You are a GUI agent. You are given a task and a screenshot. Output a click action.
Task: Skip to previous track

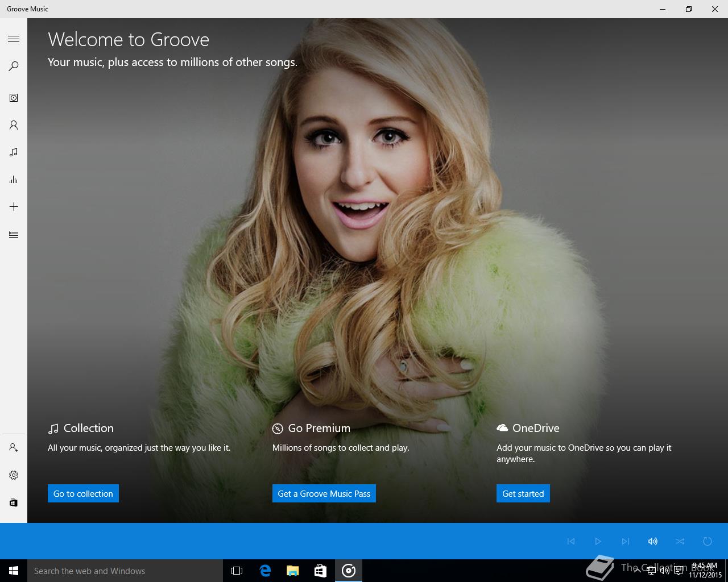pyautogui.click(x=571, y=541)
